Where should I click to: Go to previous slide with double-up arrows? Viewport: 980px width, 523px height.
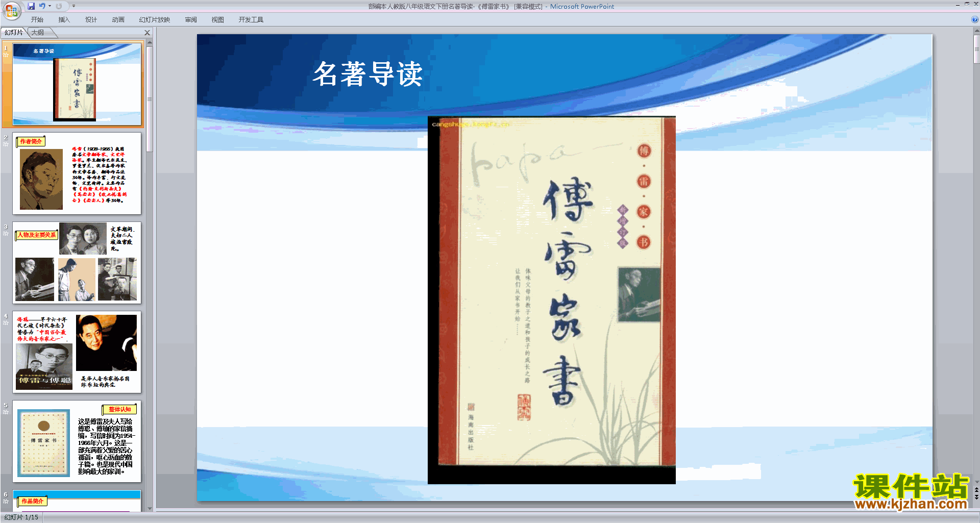coord(976,490)
